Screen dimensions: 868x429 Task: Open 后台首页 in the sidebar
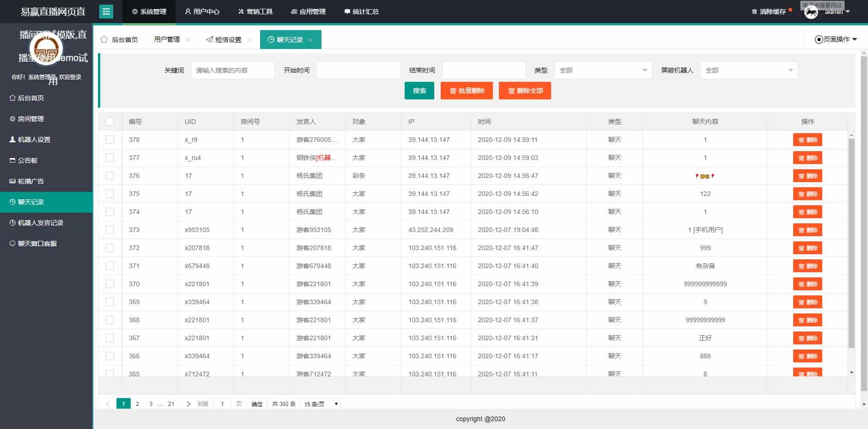46,98
